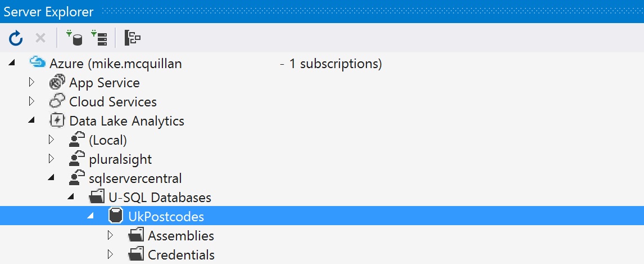
Task: Click the UkPostcodes database cylinder icon
Action: (116, 216)
